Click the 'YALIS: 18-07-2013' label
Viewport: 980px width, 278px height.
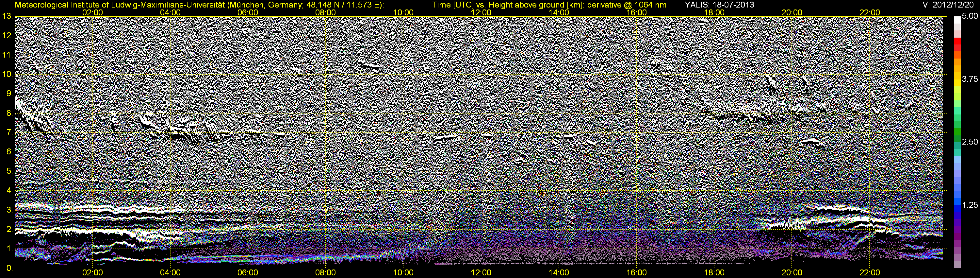point(719,5)
